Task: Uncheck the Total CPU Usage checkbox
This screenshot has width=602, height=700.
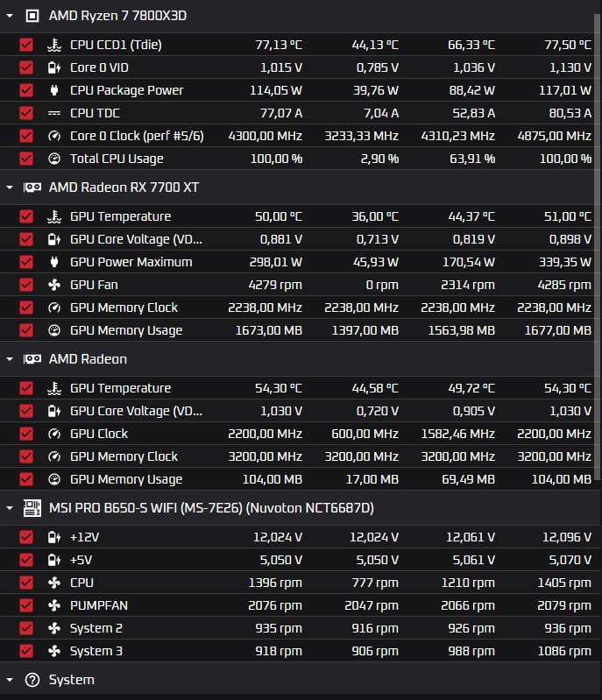Action: (26, 159)
